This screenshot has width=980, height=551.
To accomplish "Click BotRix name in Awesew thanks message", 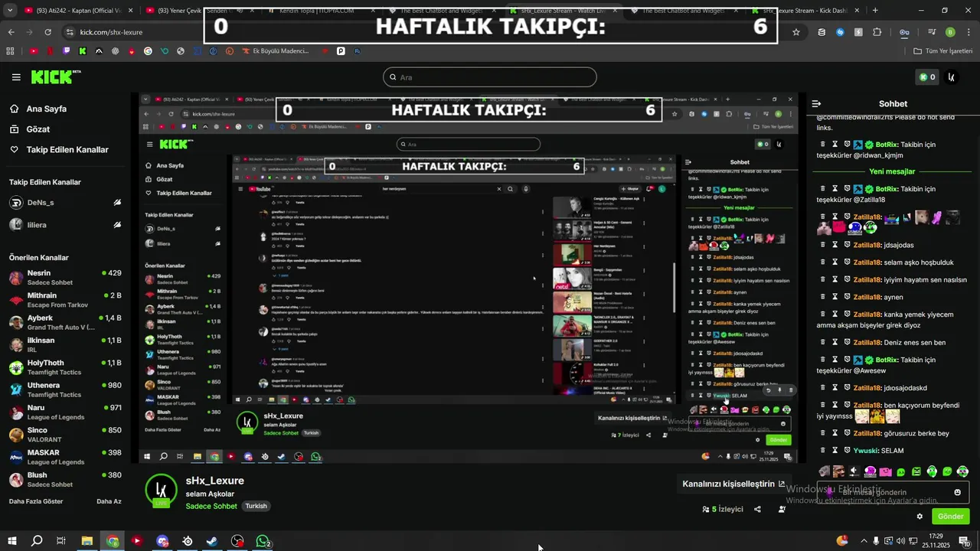I will [x=887, y=360].
